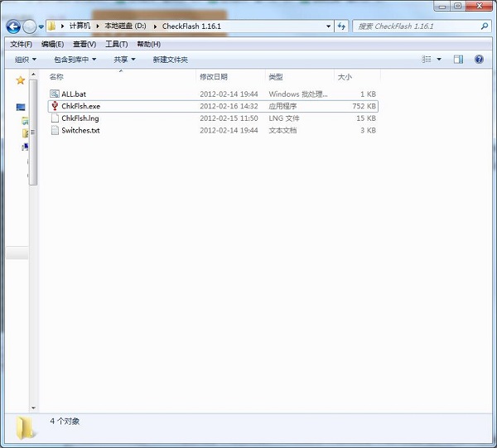Click the 新建文件夹 (New folder) button
This screenshot has width=497, height=448.
pyautogui.click(x=170, y=60)
